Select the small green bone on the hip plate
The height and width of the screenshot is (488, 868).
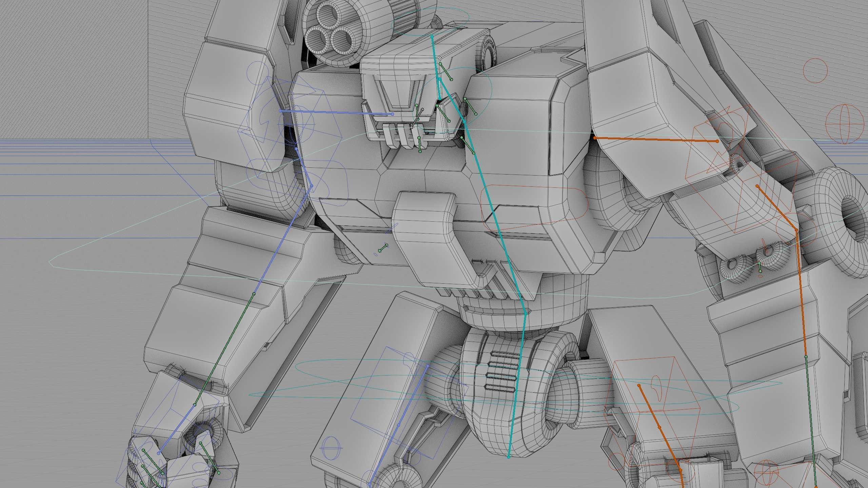pyautogui.click(x=383, y=248)
